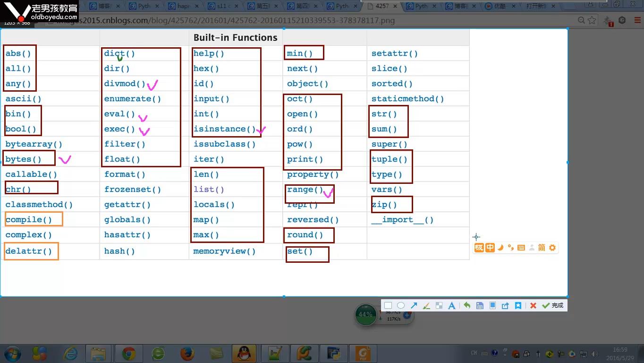The width and height of the screenshot is (644, 363).
Task: Undo the last screenshot annotation
Action: (x=467, y=305)
